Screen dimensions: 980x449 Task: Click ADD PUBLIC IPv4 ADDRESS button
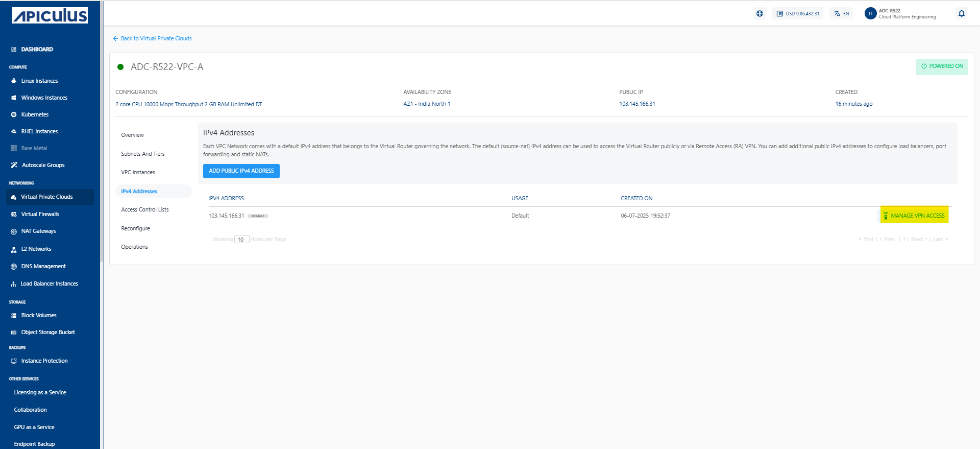tap(241, 171)
